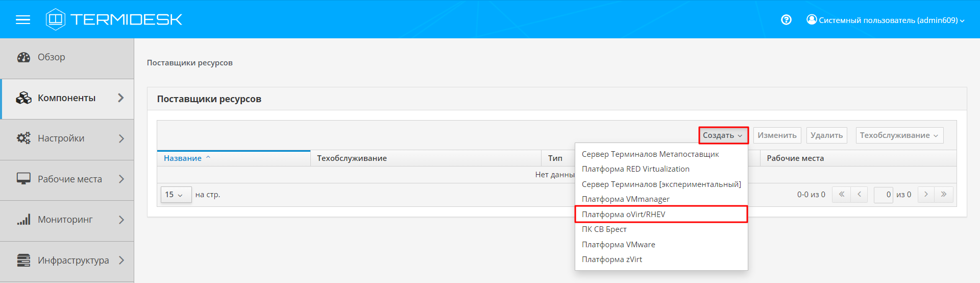Expand the Рабочие места submenu chevron
Image resolution: width=980 pixels, height=283 pixels.
121,179
